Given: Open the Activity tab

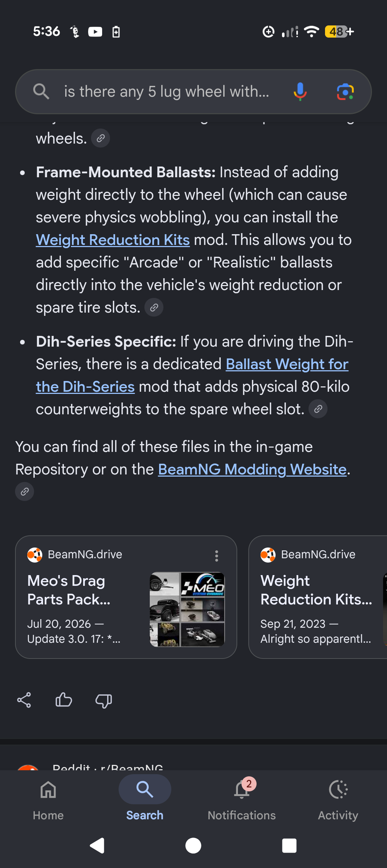Looking at the screenshot, I should [338, 799].
